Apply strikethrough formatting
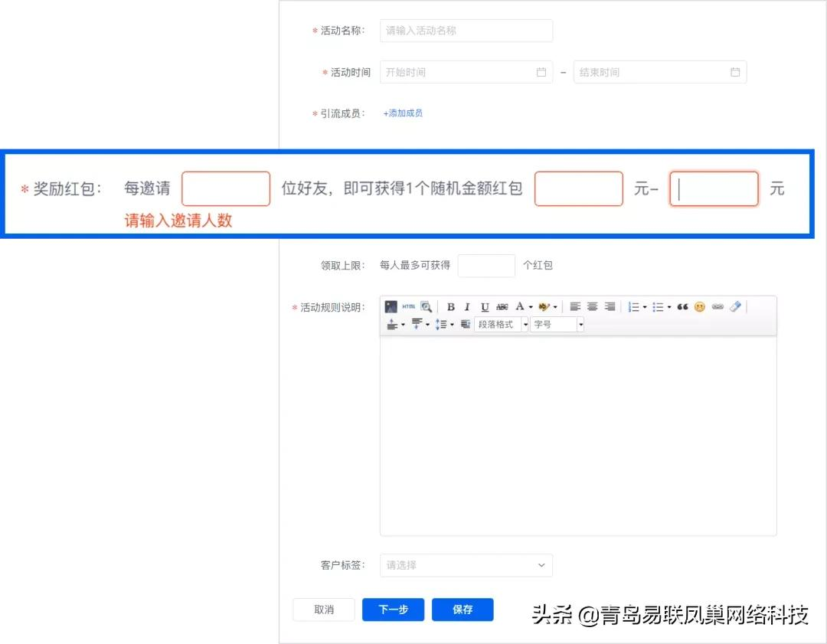 502,306
